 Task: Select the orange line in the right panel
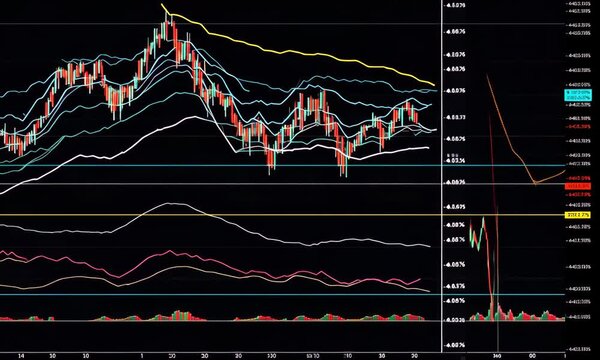coord(513,149)
